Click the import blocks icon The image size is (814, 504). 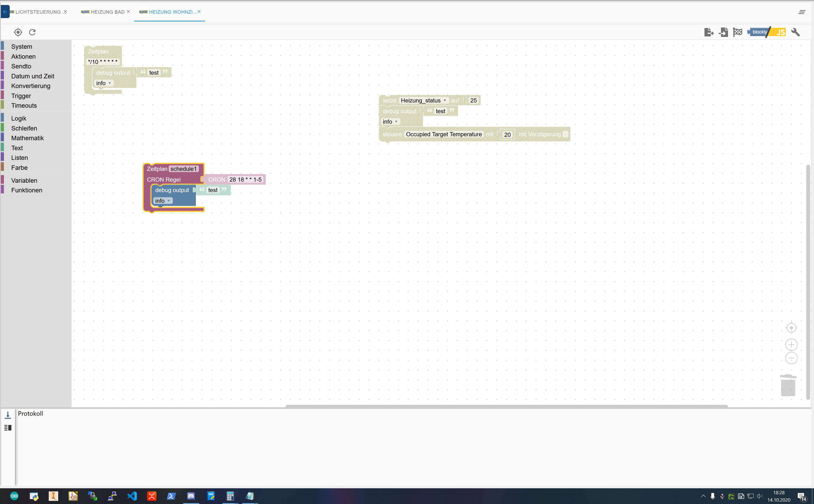point(723,32)
